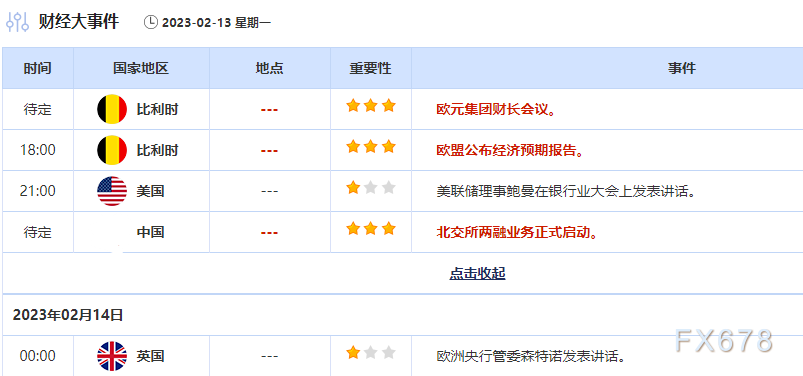
Task: Click country name 英国
Action: (x=151, y=357)
